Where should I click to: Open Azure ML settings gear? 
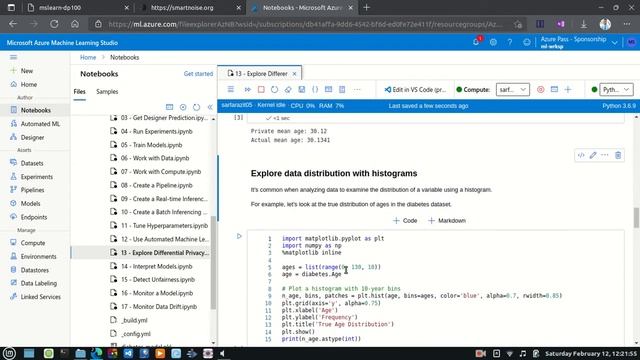point(493,42)
